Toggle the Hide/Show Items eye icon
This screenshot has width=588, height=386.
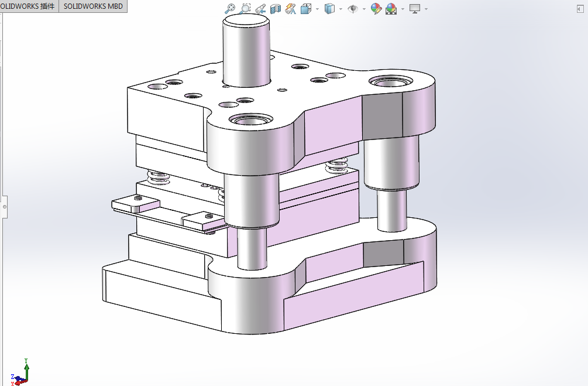[352, 9]
